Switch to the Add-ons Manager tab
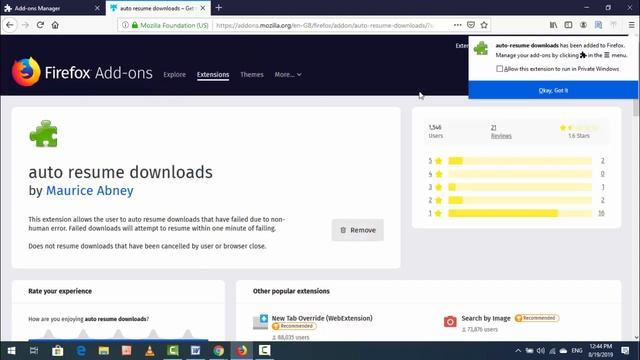The image size is (640, 360). click(53, 8)
